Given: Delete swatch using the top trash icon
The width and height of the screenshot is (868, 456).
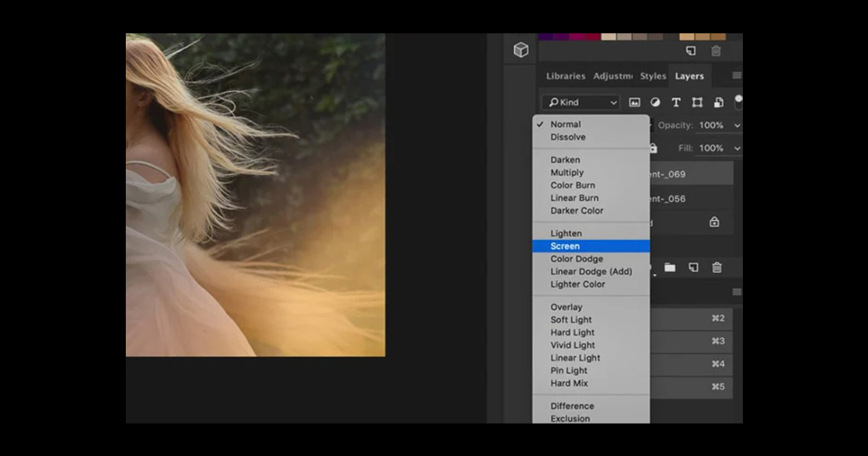Looking at the screenshot, I should point(716,51).
